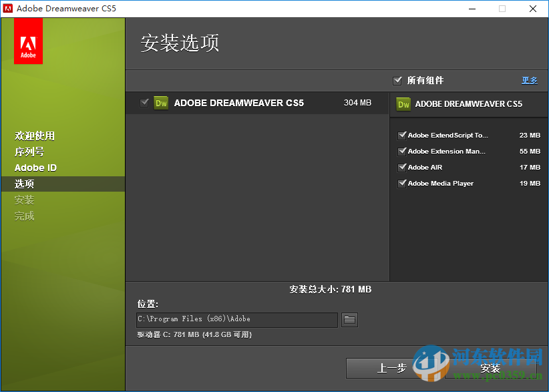Click the 安装 button to start installation
Viewport: 549px width, 392px height.
click(x=490, y=368)
